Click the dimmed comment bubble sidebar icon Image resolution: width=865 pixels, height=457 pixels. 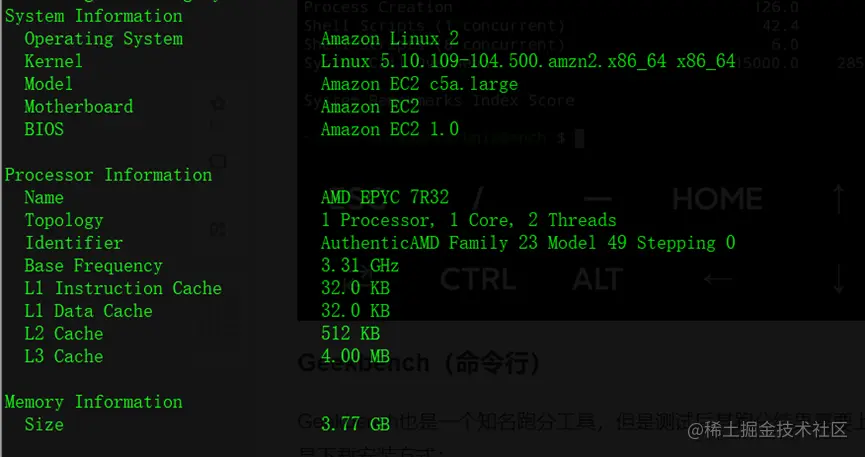click(x=218, y=161)
